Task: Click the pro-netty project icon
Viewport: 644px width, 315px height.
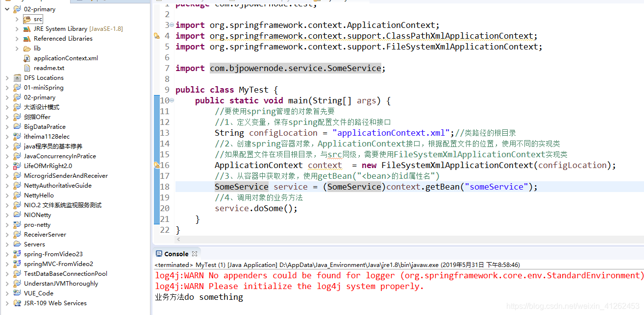Action: [x=17, y=225]
